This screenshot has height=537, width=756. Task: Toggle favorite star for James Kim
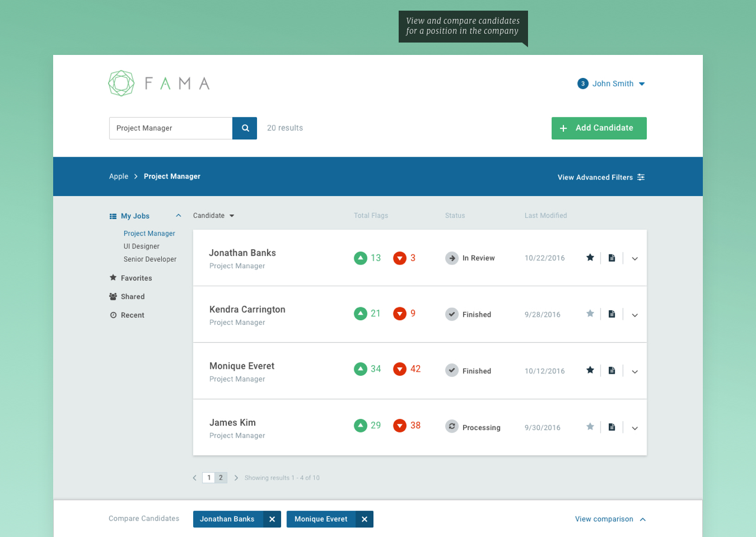pyautogui.click(x=590, y=427)
